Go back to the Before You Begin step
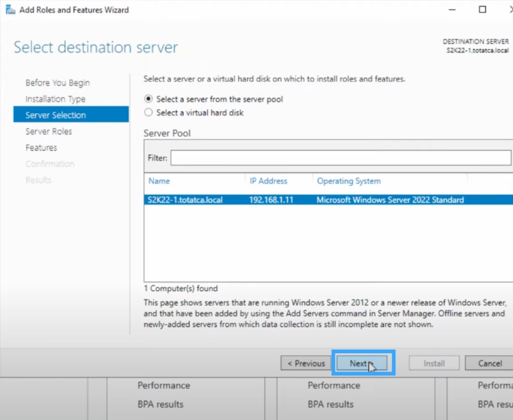 pos(57,83)
